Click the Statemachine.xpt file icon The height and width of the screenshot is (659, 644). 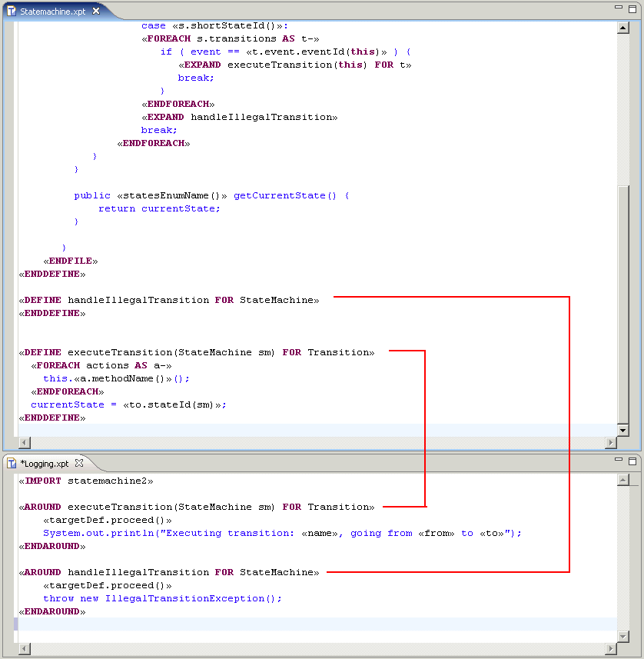[x=12, y=12]
